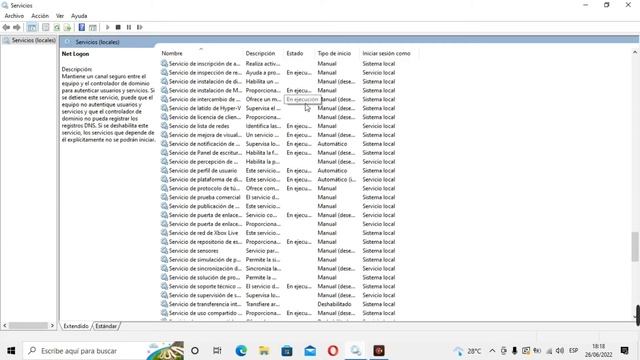The height and width of the screenshot is (360, 640).
Task: Select Servicio de latido de Hyper-V
Action: tap(205, 108)
